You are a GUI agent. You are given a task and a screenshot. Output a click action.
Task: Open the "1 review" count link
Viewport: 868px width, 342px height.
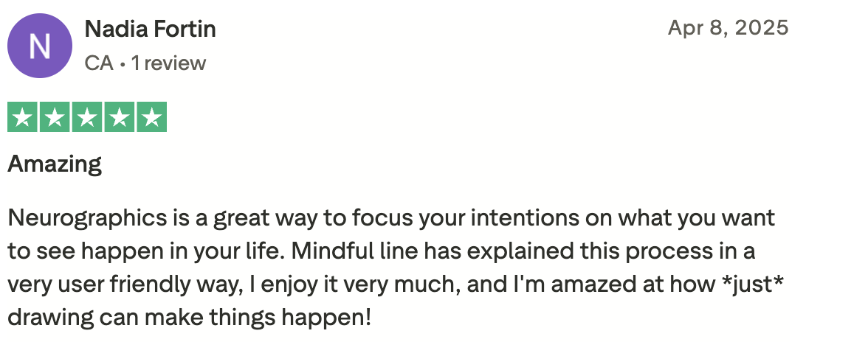pos(169,63)
